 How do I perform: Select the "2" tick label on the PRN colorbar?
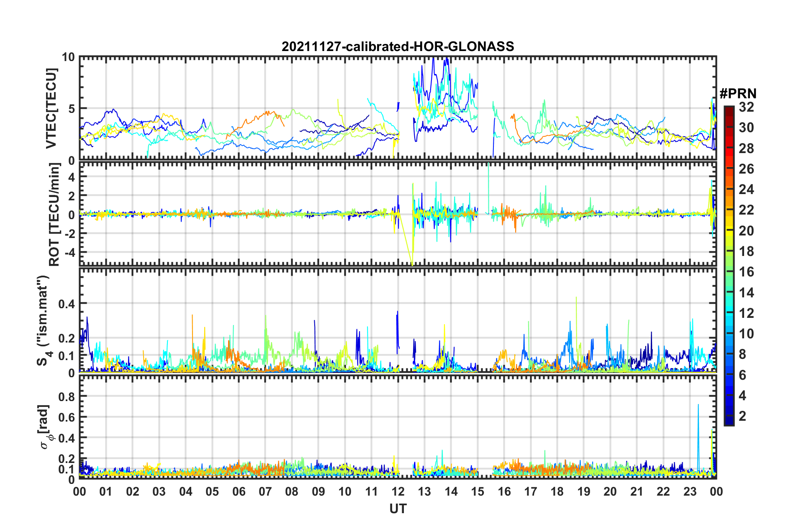coord(742,416)
